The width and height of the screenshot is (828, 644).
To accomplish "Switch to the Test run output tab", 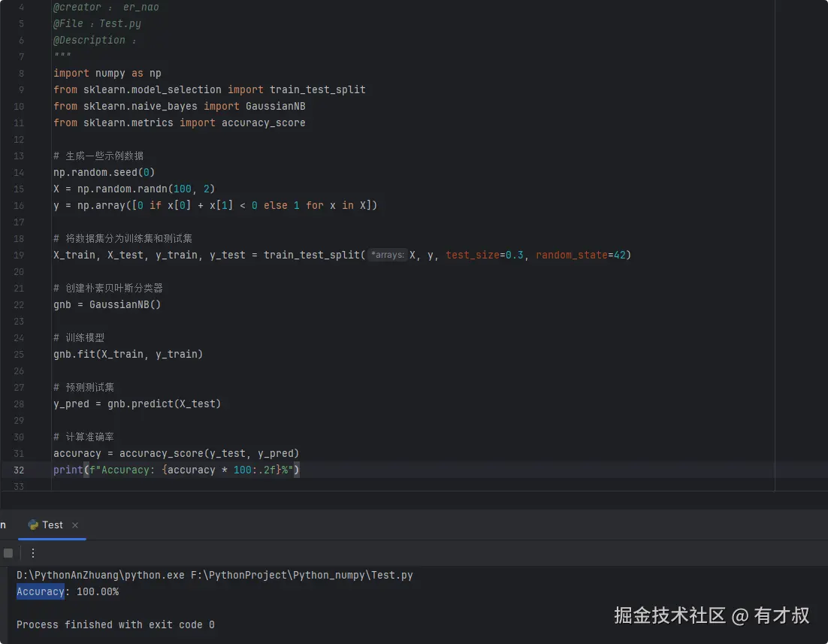I will click(51, 525).
